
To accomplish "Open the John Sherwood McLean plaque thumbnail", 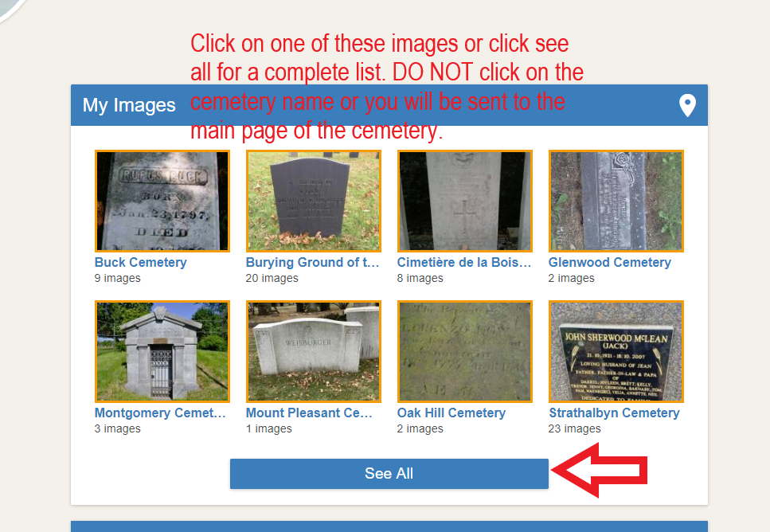I will pyautogui.click(x=616, y=352).
